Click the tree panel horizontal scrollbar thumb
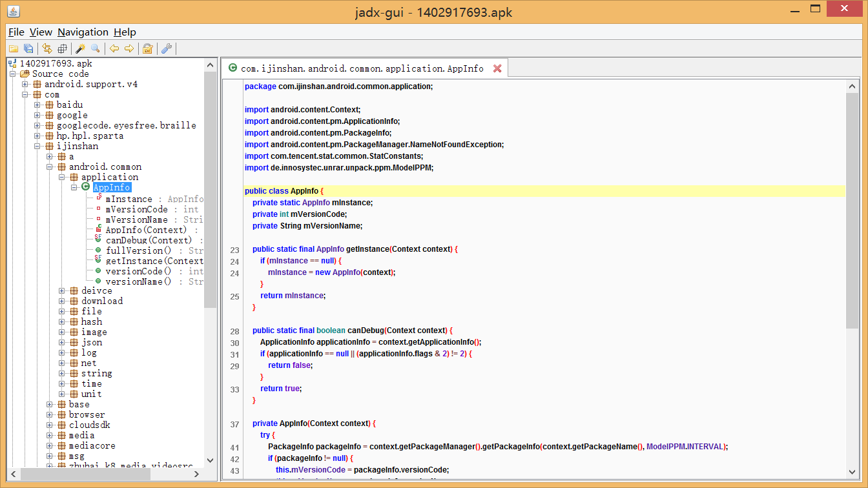This screenshot has height=488, width=868. pyautogui.click(x=86, y=474)
